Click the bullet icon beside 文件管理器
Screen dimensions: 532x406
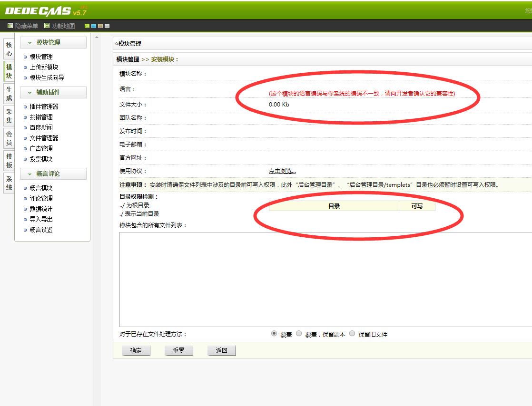[26, 138]
